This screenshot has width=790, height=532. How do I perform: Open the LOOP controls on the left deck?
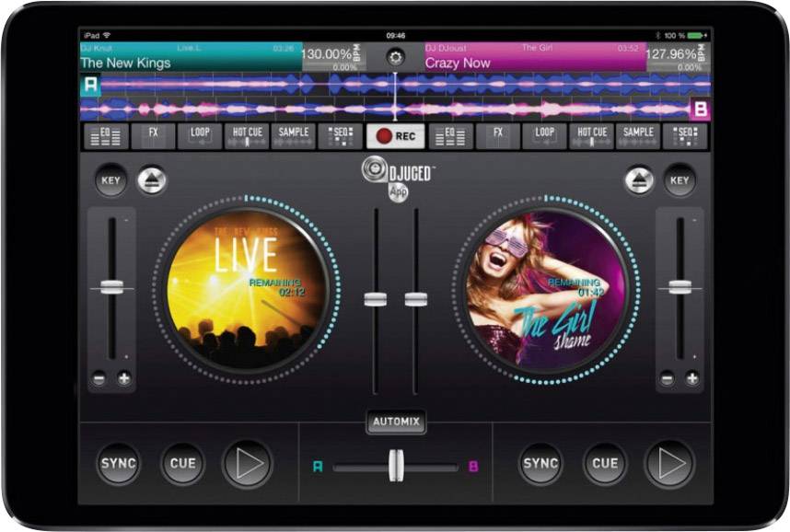coord(202,133)
